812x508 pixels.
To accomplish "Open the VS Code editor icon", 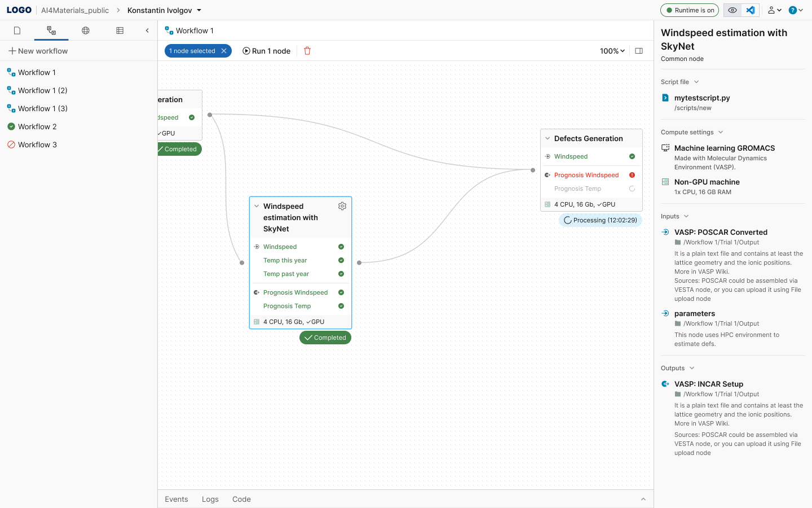I will point(751,10).
